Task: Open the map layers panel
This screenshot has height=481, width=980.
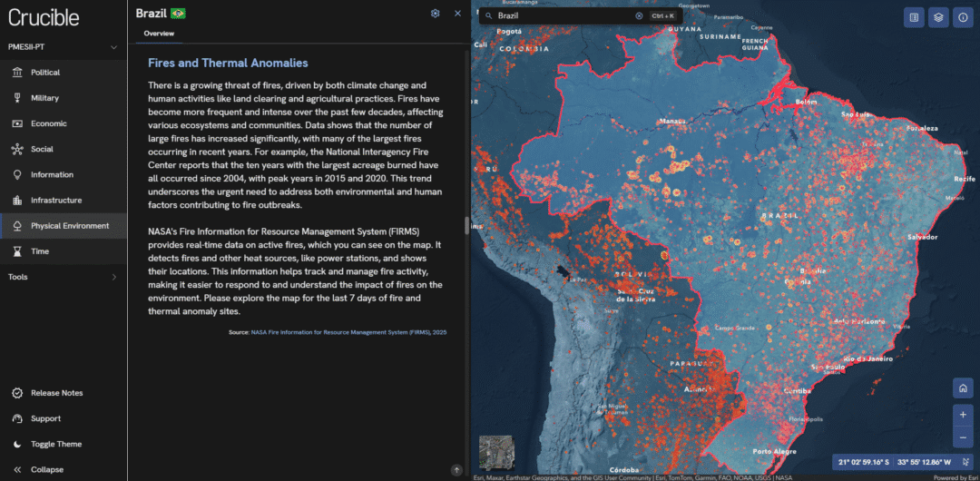Action: click(x=938, y=16)
